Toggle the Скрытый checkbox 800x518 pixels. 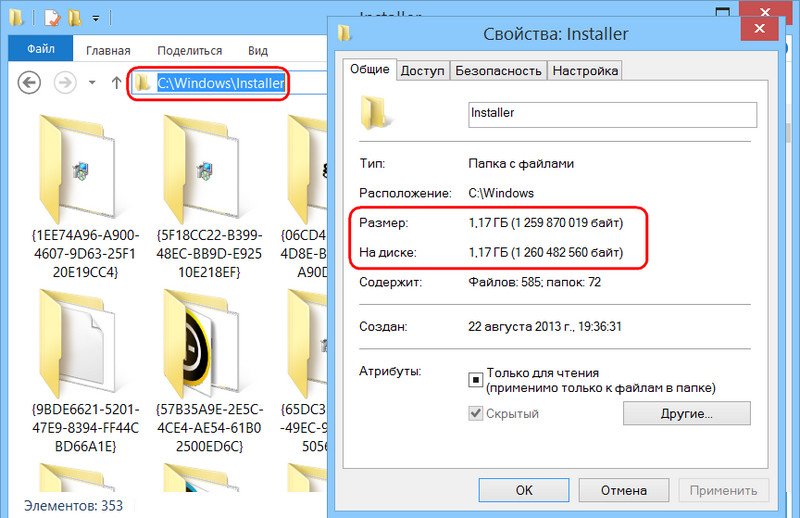pos(475,413)
